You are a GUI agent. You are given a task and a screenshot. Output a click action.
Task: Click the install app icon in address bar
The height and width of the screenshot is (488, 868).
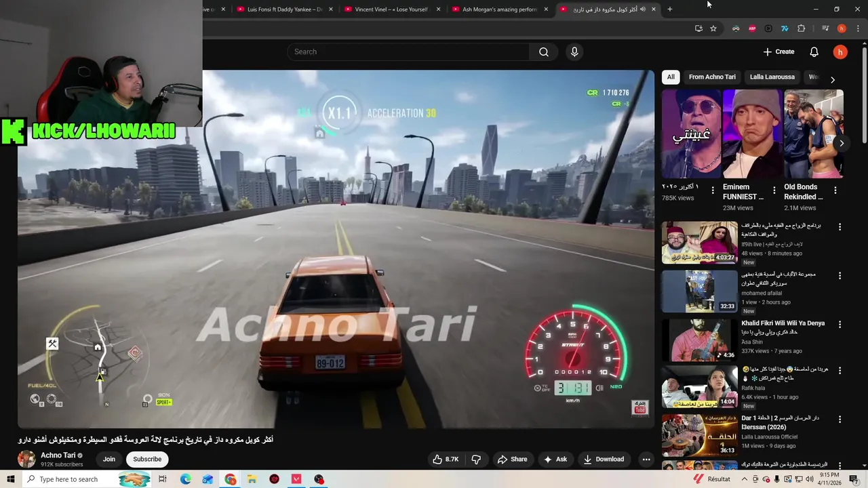[x=698, y=28]
